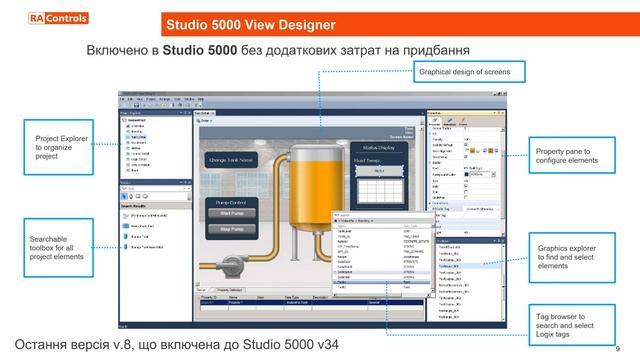Select the gray pump graphic on canvas
The image size is (640, 360).
(232, 265)
